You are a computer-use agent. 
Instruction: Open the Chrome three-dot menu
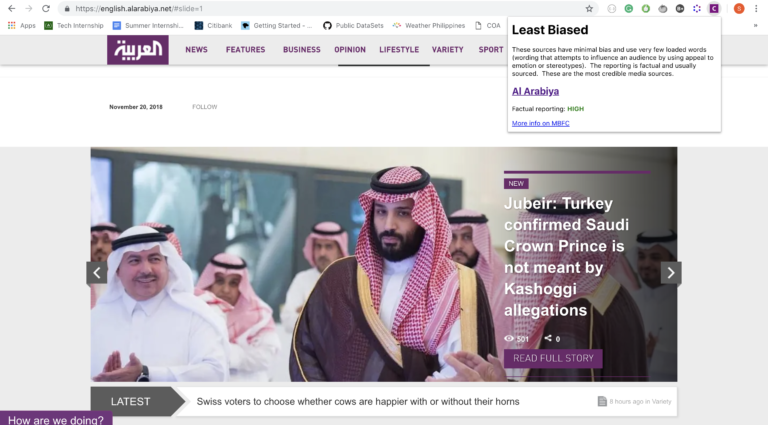[756, 8]
